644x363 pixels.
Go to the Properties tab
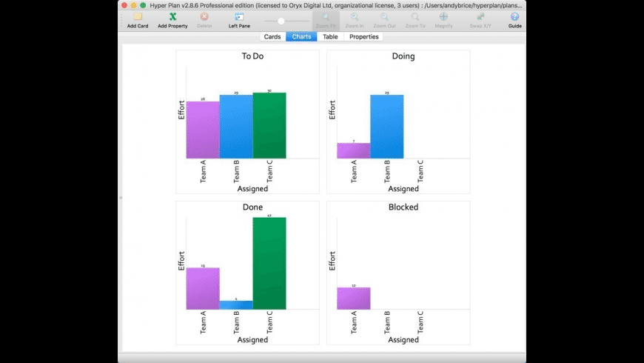tap(364, 36)
